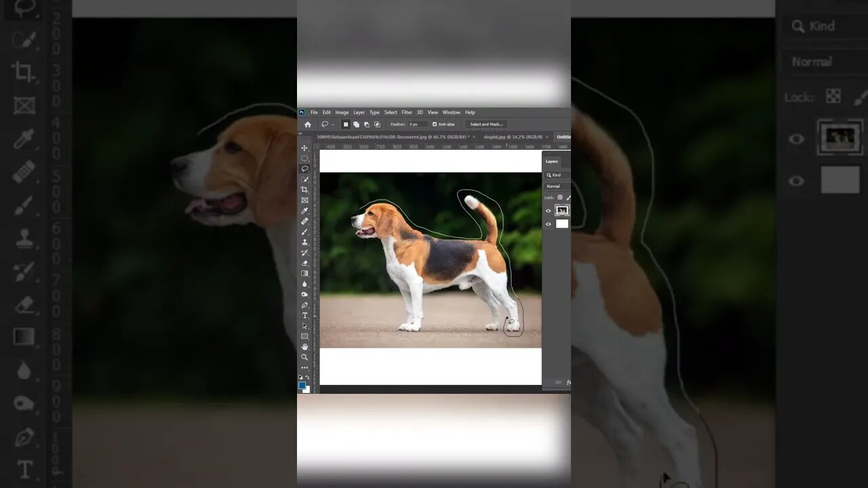Select the History Brush tool

point(304,253)
